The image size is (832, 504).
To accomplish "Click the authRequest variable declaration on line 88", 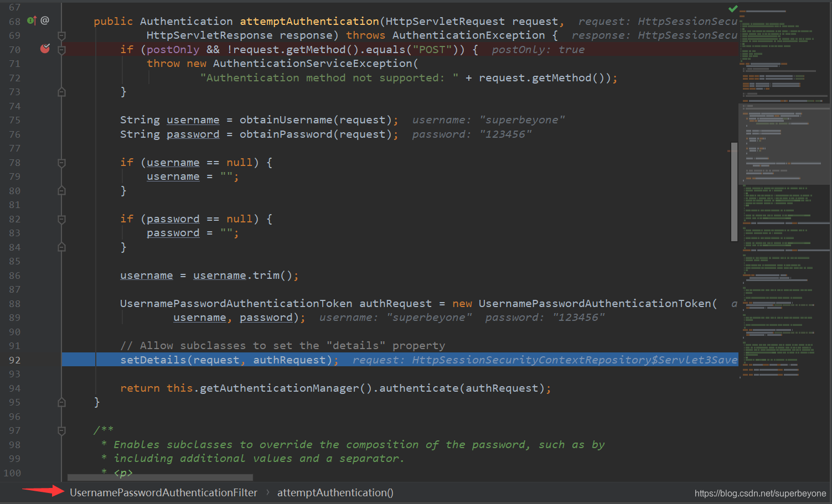I will [395, 304].
